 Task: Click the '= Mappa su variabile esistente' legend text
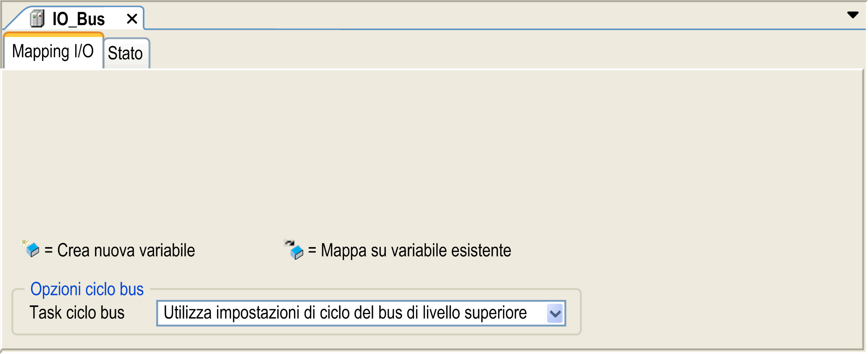click(x=410, y=250)
